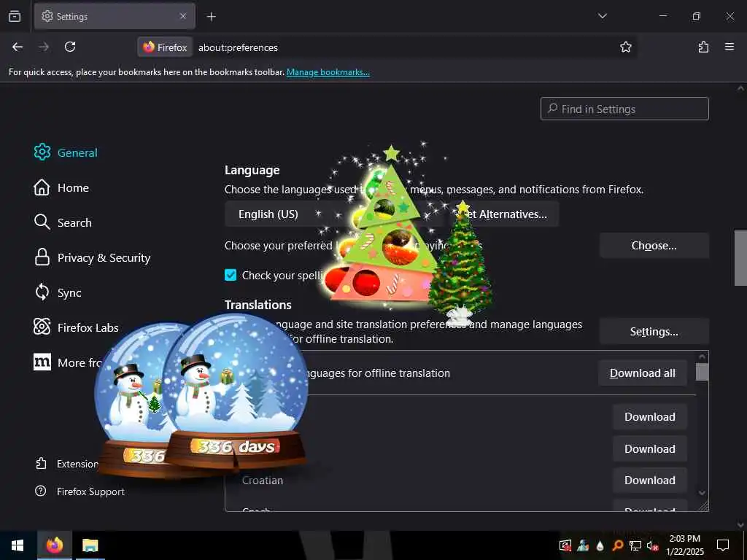This screenshot has height=560, width=747.
Task: Open File Explorer from the taskbar
Action: [x=90, y=545]
